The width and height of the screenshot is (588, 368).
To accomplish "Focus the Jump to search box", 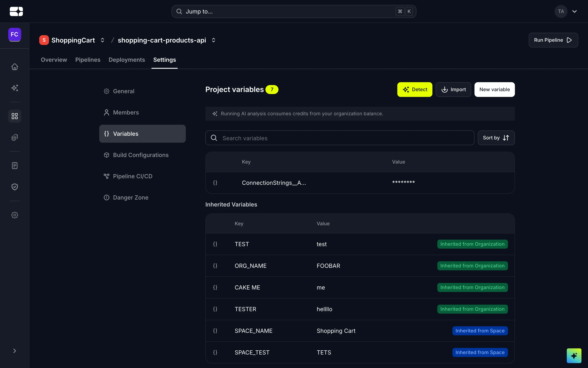I will click(294, 11).
